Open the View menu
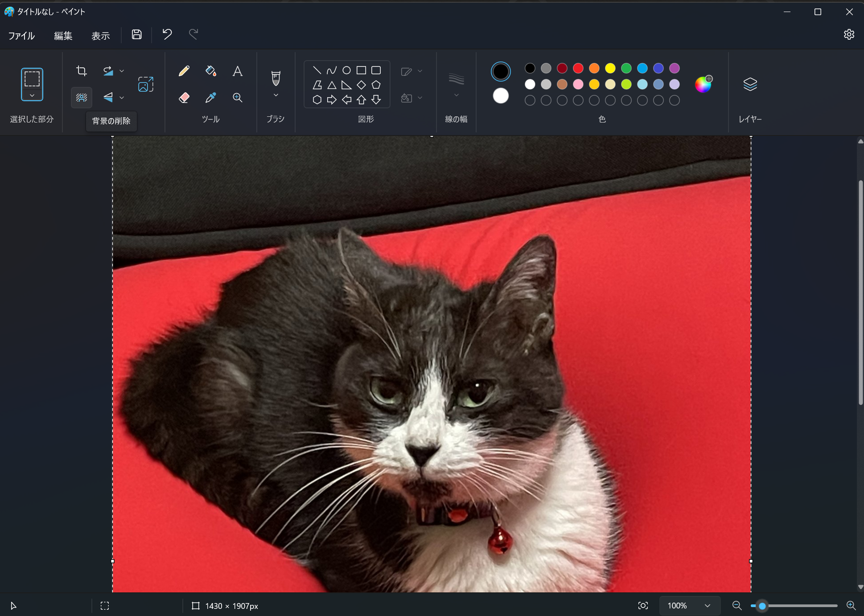Image resolution: width=864 pixels, height=616 pixels. (x=100, y=36)
